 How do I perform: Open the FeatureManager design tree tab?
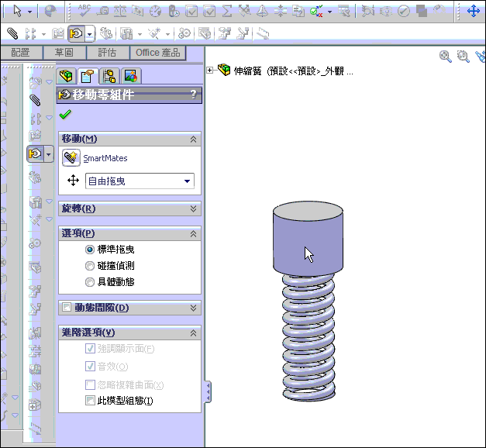coord(66,76)
